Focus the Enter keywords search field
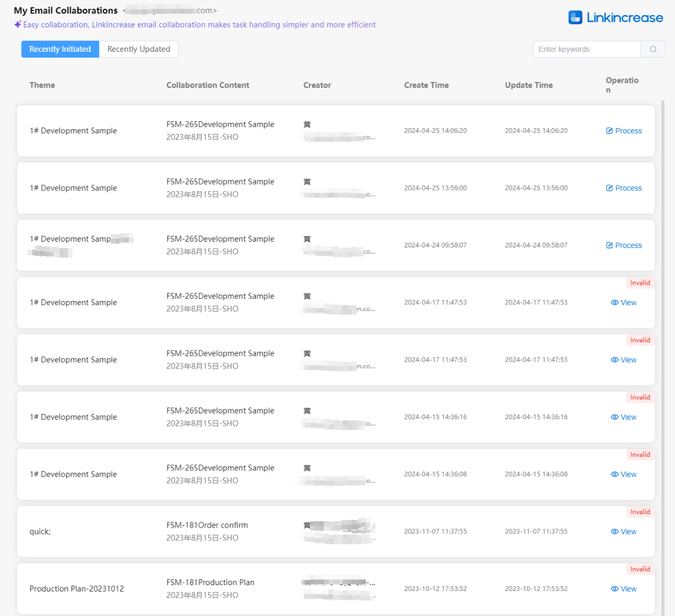 pyautogui.click(x=587, y=49)
